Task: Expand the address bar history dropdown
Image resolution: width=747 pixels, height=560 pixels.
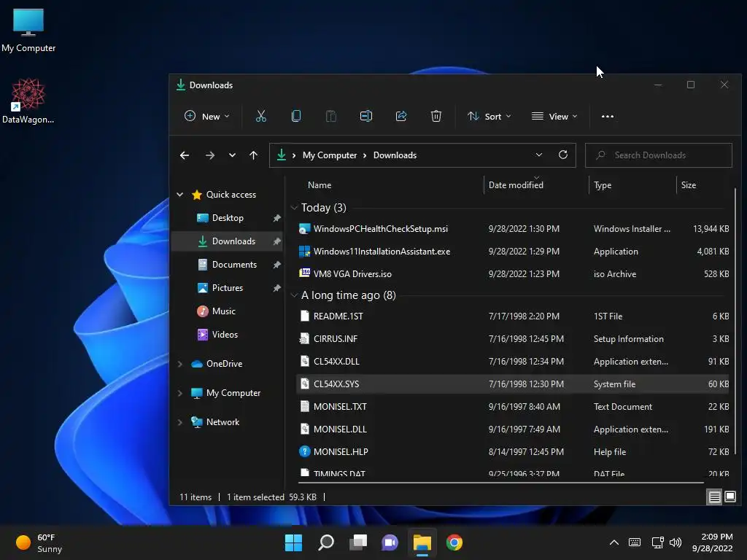Action: (539, 155)
